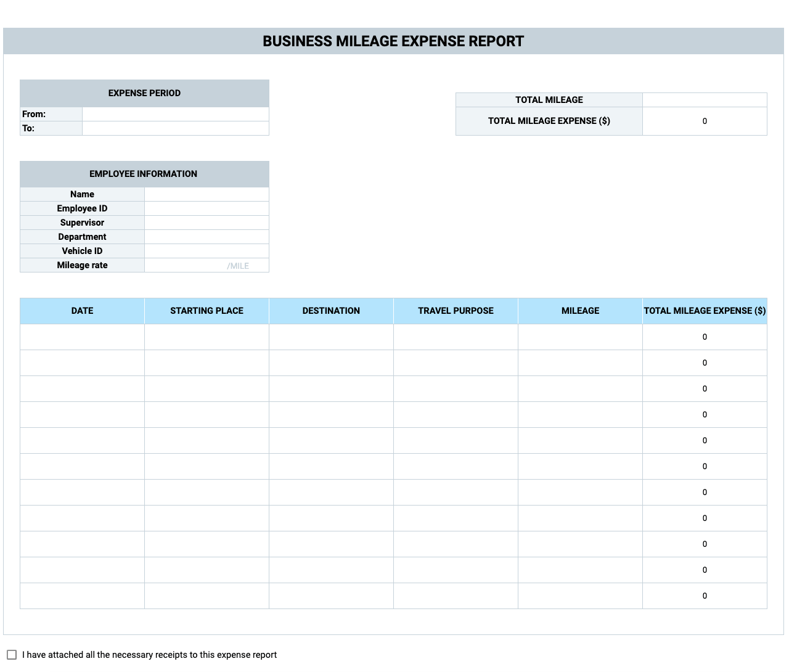This screenshot has width=797, height=672.
Task: Select the Vehicle ID entry cell
Action: (206, 250)
